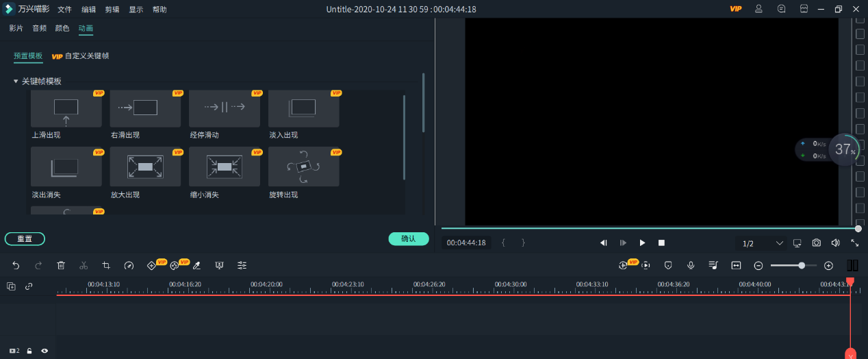Open the speed adjustment tool

tap(129, 265)
